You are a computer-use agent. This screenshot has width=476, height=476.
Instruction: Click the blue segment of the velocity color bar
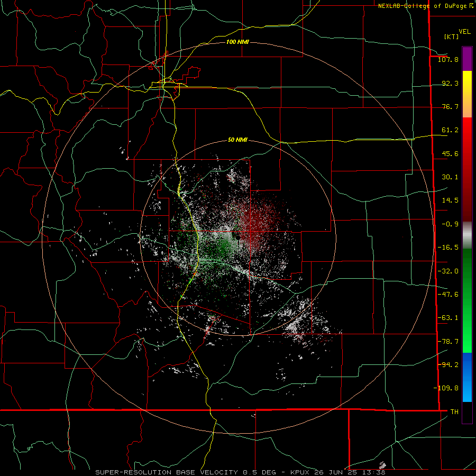coord(467,377)
